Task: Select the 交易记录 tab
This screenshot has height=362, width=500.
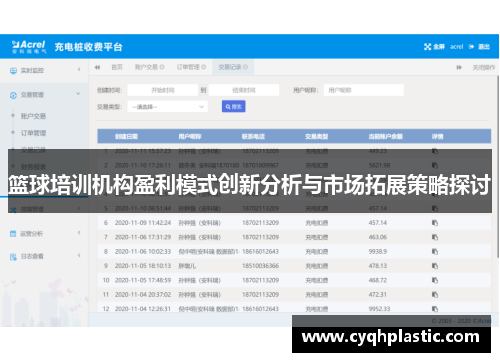Action: pyautogui.click(x=229, y=67)
